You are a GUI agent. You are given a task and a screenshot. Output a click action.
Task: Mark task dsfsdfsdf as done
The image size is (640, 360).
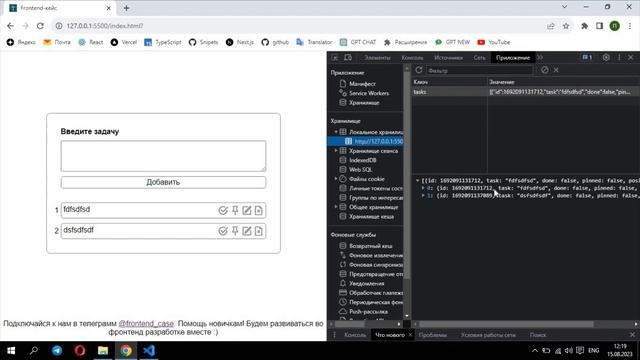223,231
